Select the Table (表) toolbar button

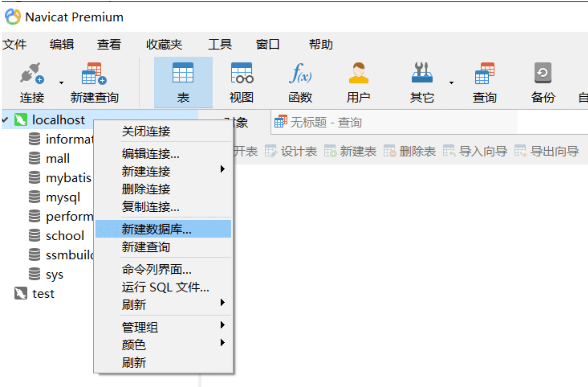click(183, 83)
